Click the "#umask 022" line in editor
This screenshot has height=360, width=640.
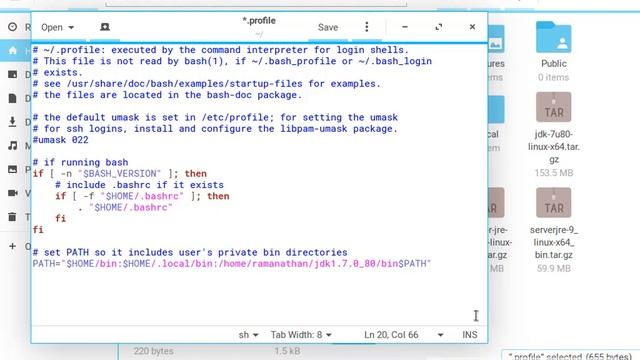(60, 140)
